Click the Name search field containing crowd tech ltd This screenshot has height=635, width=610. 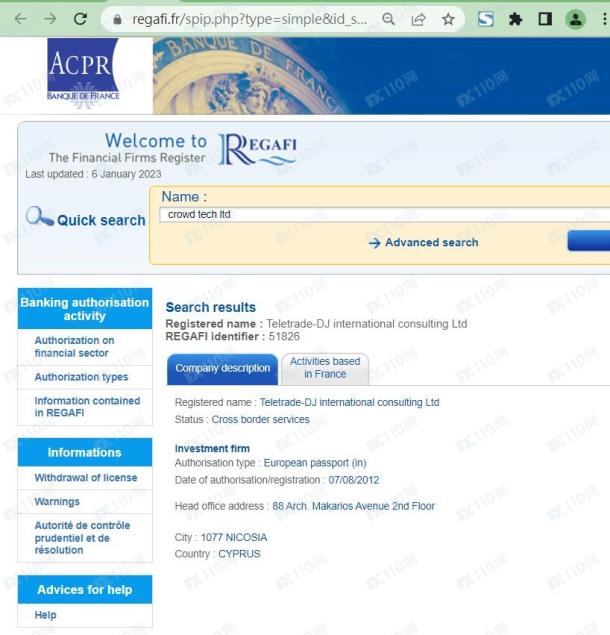point(385,215)
